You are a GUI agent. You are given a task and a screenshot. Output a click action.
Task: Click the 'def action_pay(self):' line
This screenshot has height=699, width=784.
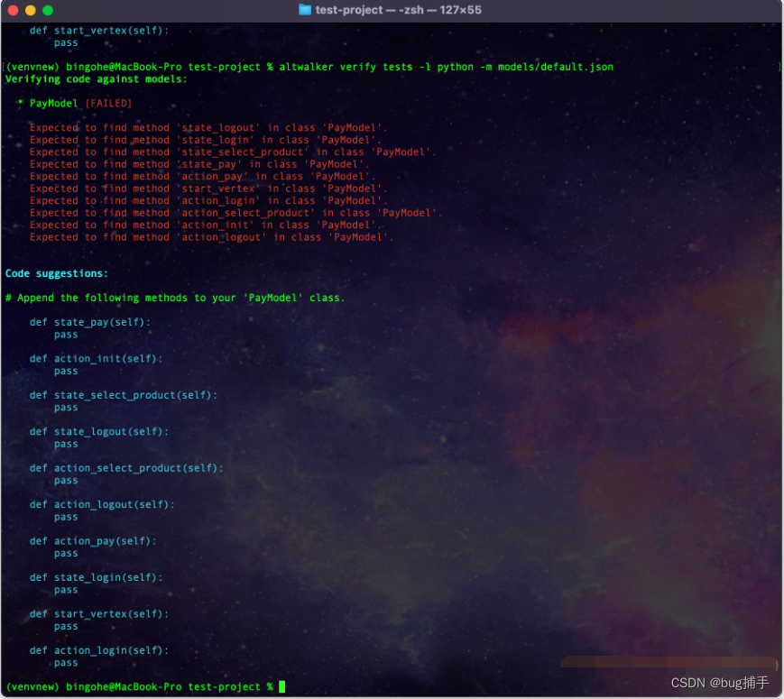coord(93,541)
